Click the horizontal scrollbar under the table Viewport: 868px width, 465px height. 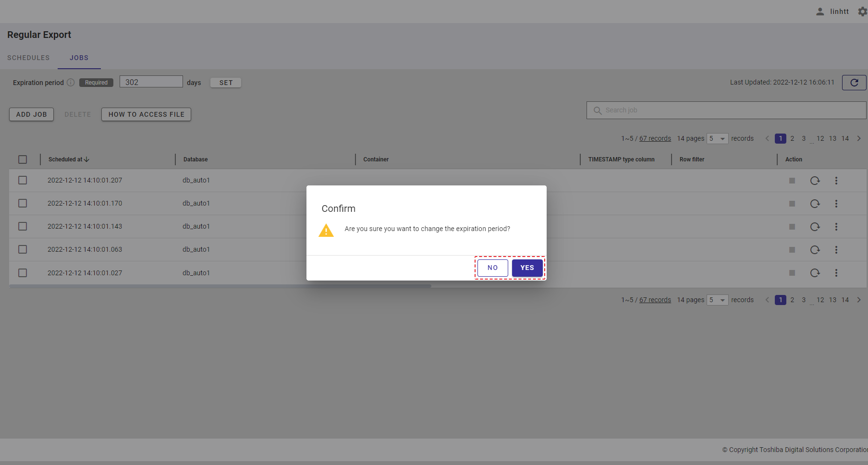point(220,286)
